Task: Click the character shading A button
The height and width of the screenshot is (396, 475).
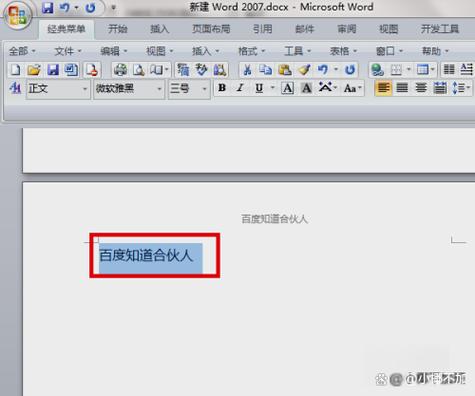Action: point(306,88)
